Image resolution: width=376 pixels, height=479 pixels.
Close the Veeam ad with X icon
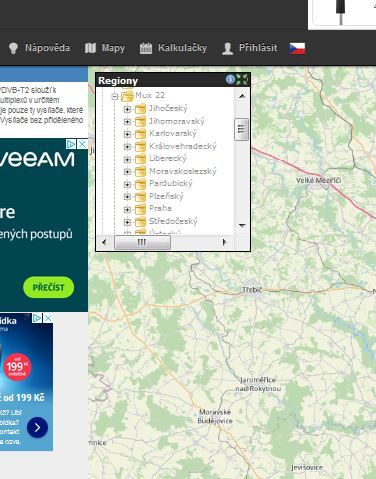(82, 144)
